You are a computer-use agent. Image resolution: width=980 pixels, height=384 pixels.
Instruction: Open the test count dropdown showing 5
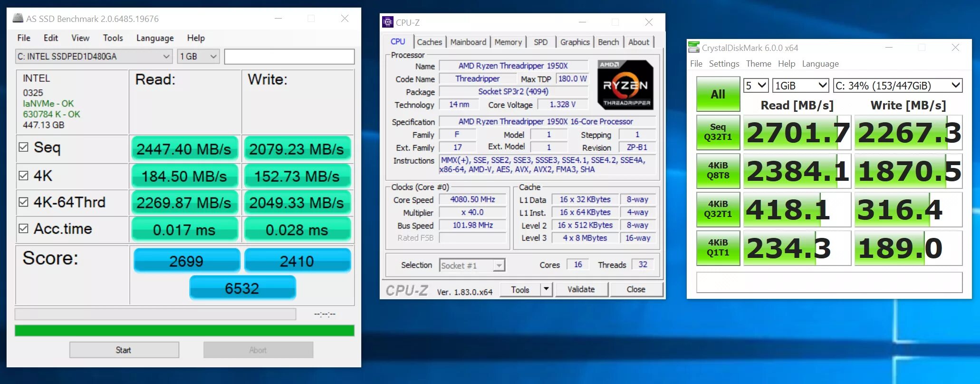pyautogui.click(x=756, y=86)
